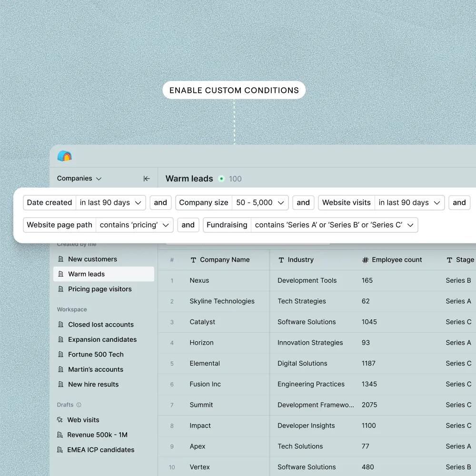
Task: Open the Website visits 'in last 90 days' dropdown
Action: coord(409,202)
